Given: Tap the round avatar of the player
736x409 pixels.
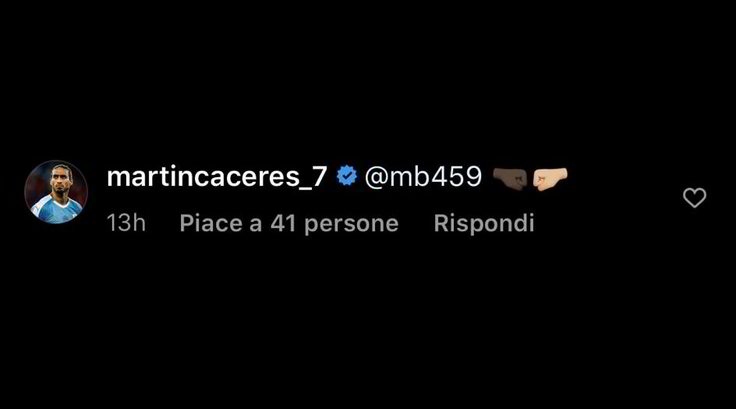Looking at the screenshot, I should (x=56, y=192).
